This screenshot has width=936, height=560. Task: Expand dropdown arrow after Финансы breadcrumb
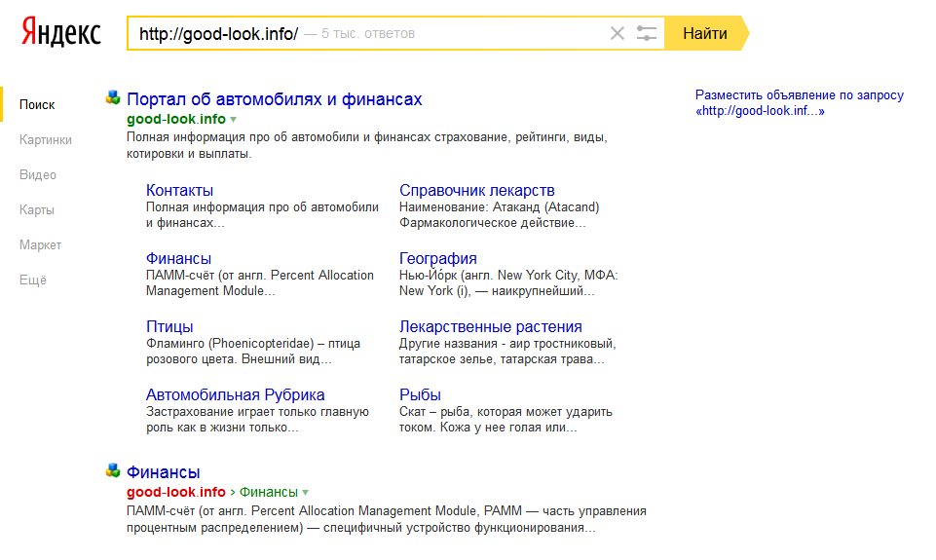pyautogui.click(x=305, y=493)
